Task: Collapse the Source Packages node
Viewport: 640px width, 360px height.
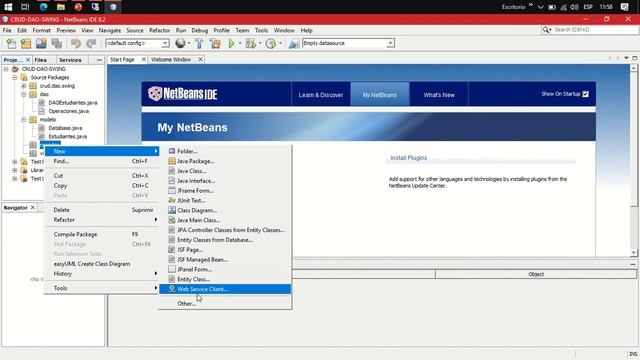Action: (15, 77)
